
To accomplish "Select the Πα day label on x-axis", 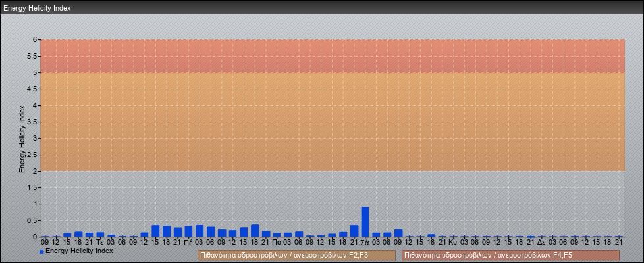I will [277, 242].
